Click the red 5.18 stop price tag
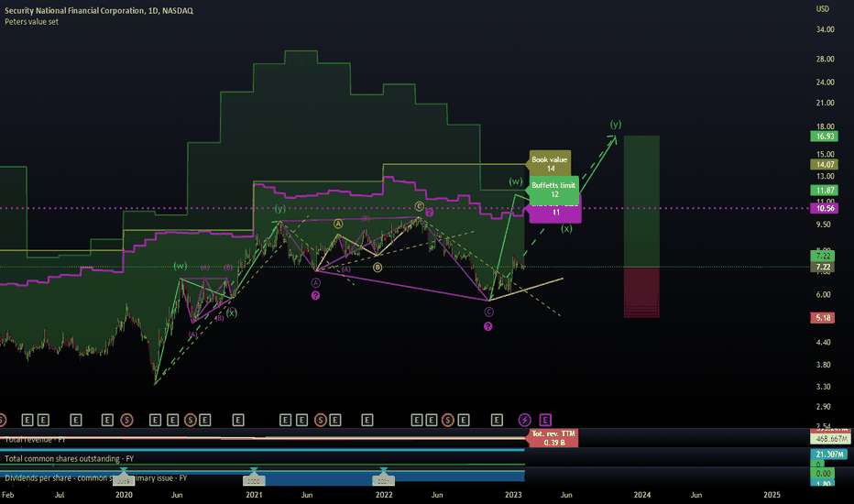The image size is (854, 504). point(823,318)
